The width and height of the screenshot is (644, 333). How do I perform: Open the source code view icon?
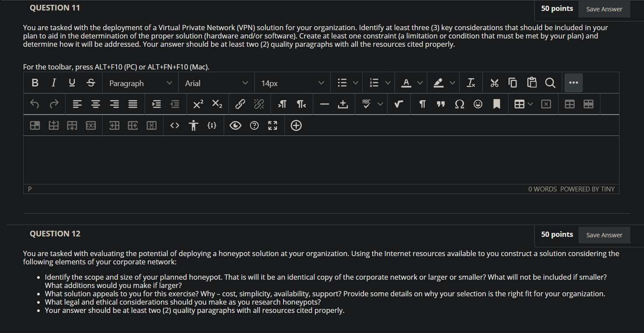click(x=175, y=125)
